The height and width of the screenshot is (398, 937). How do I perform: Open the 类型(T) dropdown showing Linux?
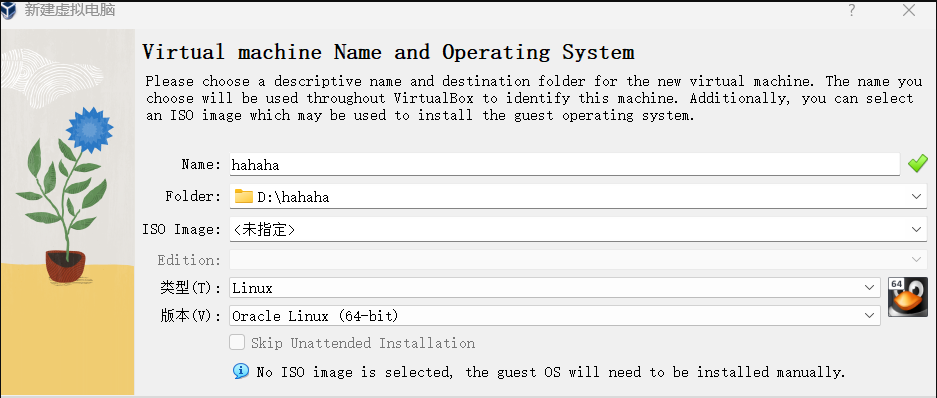[x=555, y=287]
